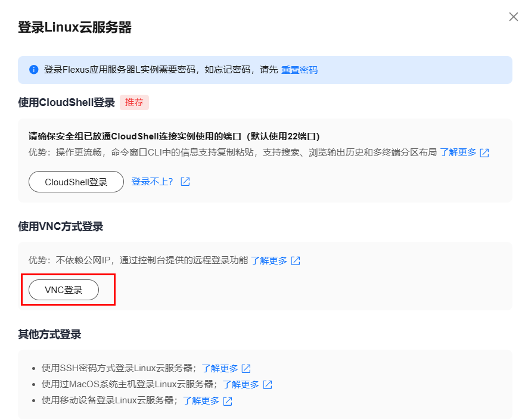Click 了解更多 link in the VNC section
The image size is (519, 420).
269,260
